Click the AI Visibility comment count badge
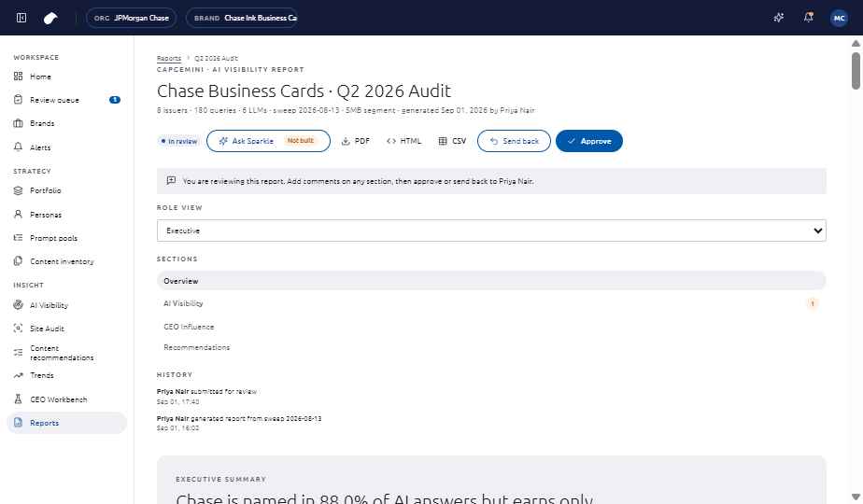The image size is (863, 504). pyautogui.click(x=813, y=303)
